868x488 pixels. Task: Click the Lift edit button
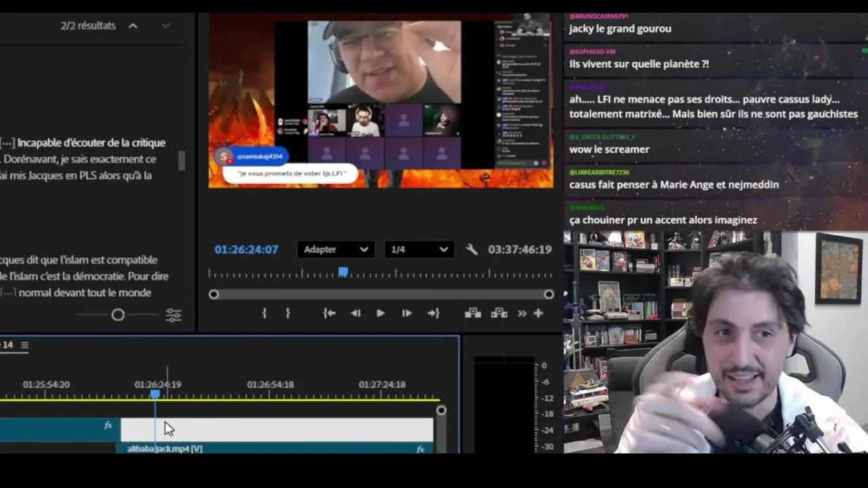tap(473, 313)
